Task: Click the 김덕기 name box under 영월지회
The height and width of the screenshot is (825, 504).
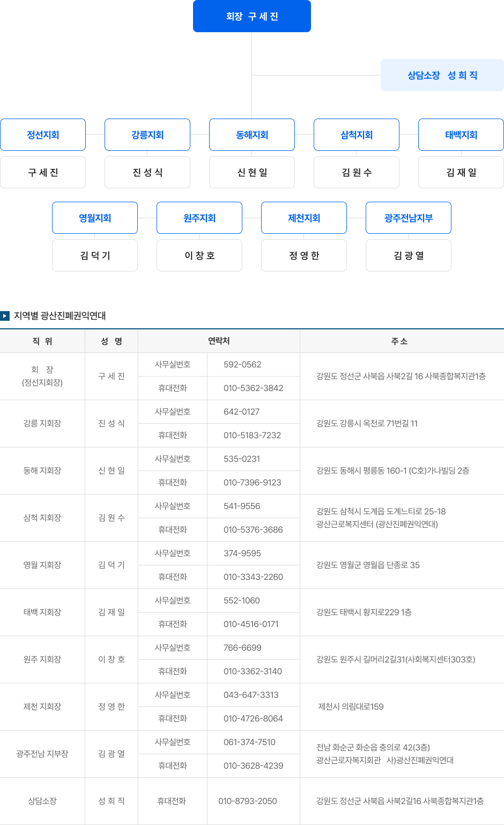Action: coord(95,256)
